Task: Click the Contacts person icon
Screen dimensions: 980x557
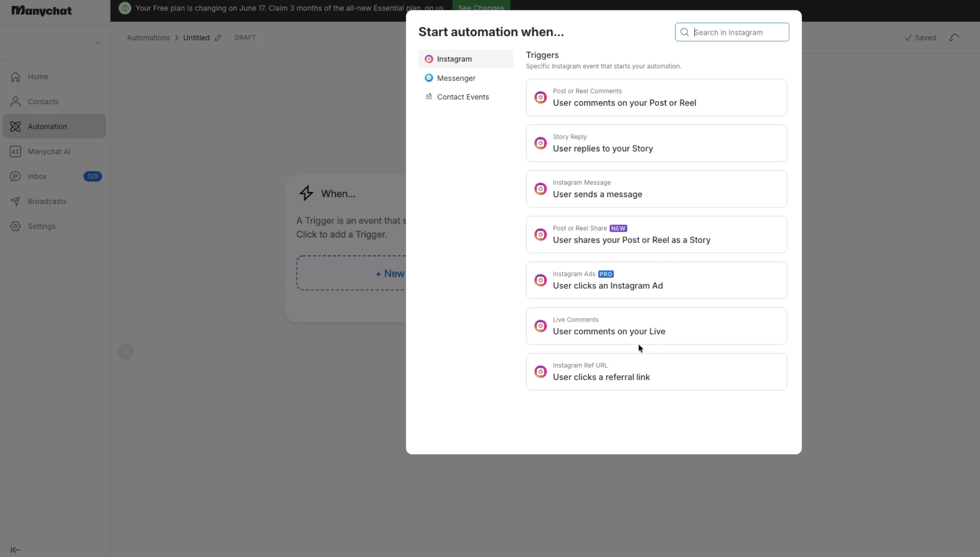Action: coord(15,102)
